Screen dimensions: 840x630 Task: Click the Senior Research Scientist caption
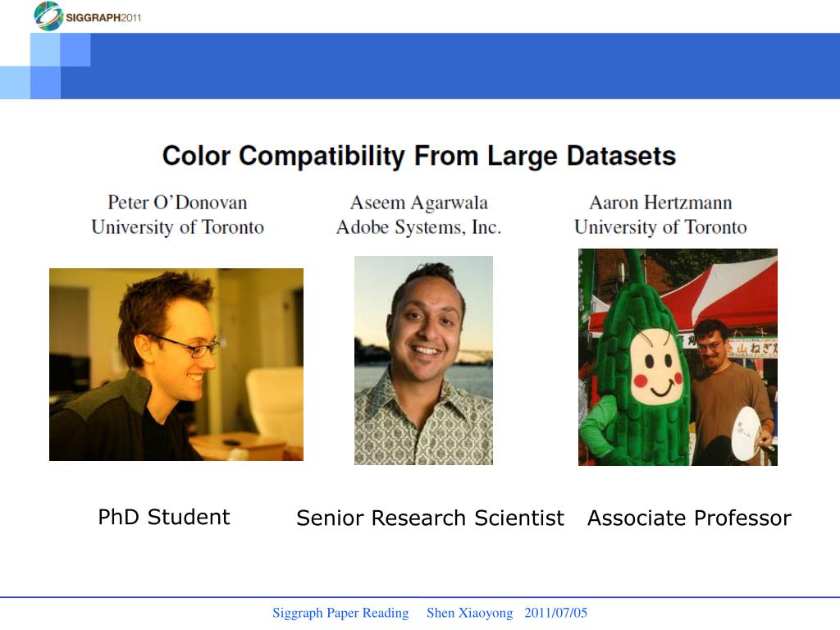click(x=430, y=518)
